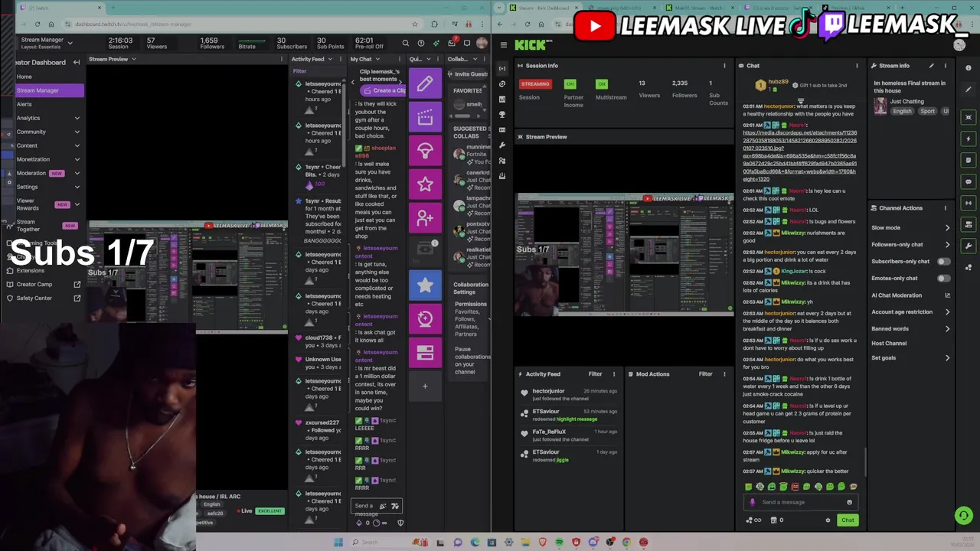Click Kick Stream Preview thumbnail
This screenshot has width=980, height=551.
pos(625,254)
